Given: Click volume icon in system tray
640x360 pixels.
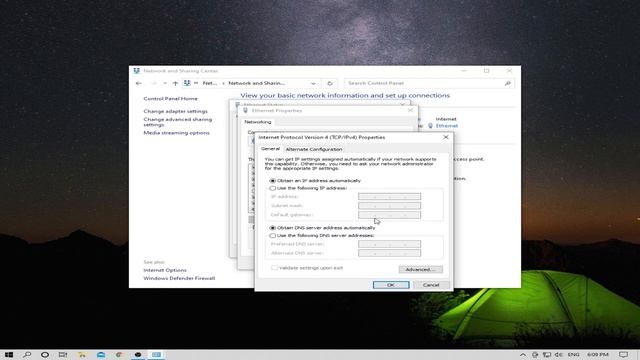Looking at the screenshot, I should [558, 354].
